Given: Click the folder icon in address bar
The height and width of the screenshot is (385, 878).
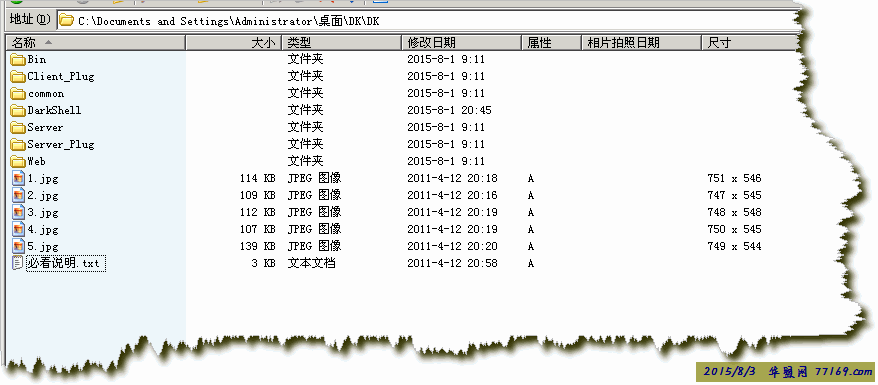Looking at the screenshot, I should [67, 21].
